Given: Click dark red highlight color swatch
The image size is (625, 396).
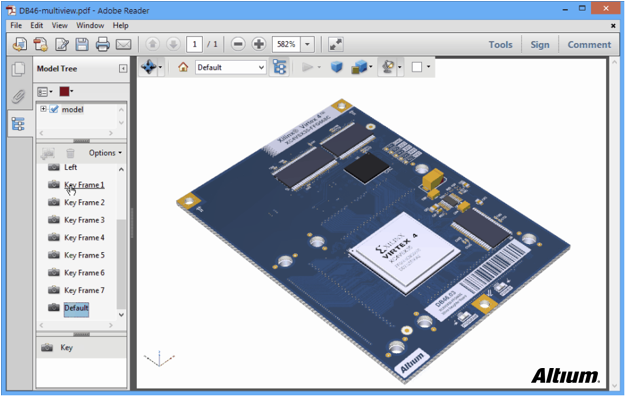Looking at the screenshot, I should click(x=64, y=91).
